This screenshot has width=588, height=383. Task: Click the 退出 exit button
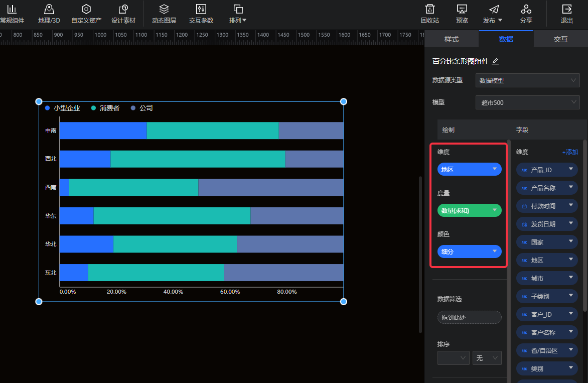(567, 14)
